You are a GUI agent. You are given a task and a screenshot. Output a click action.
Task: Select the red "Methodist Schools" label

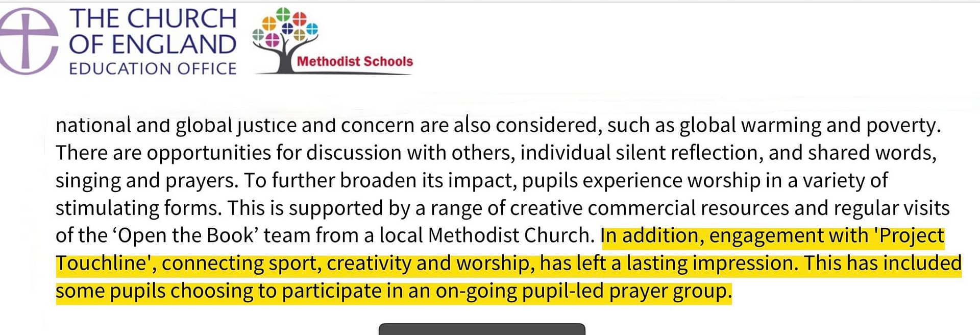coord(355,61)
